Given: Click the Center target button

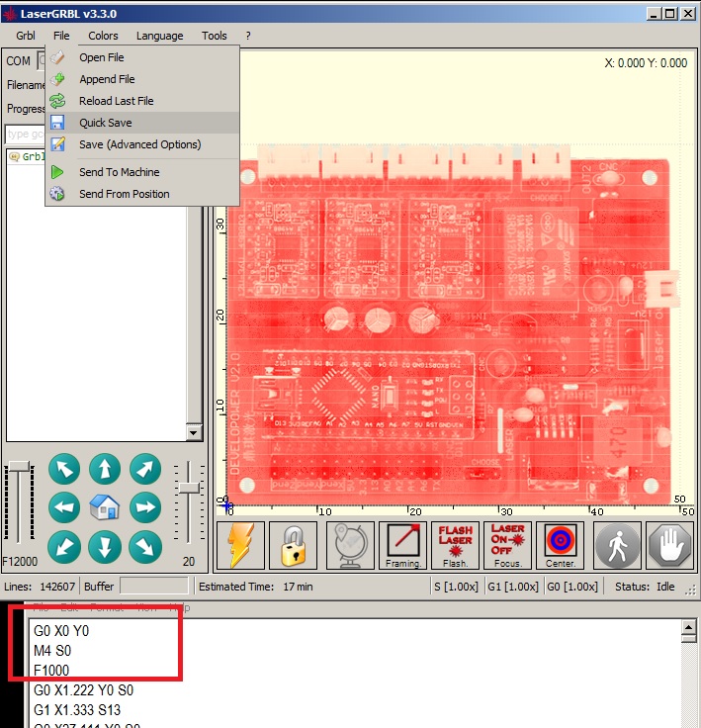Looking at the screenshot, I should (x=561, y=546).
